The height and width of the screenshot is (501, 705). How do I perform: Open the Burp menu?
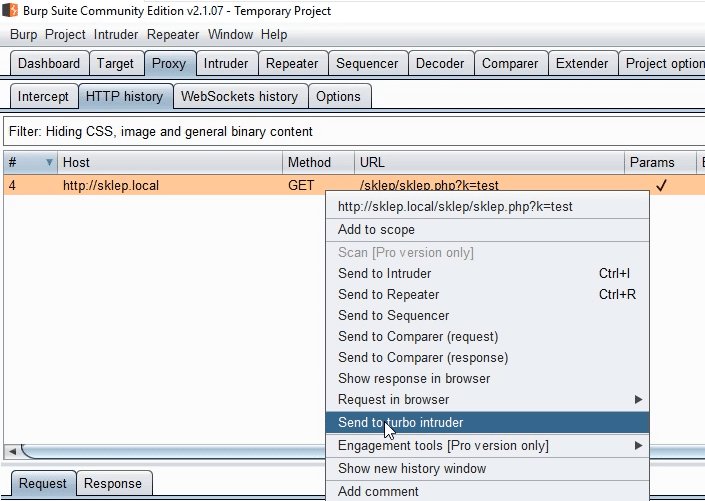coord(23,35)
